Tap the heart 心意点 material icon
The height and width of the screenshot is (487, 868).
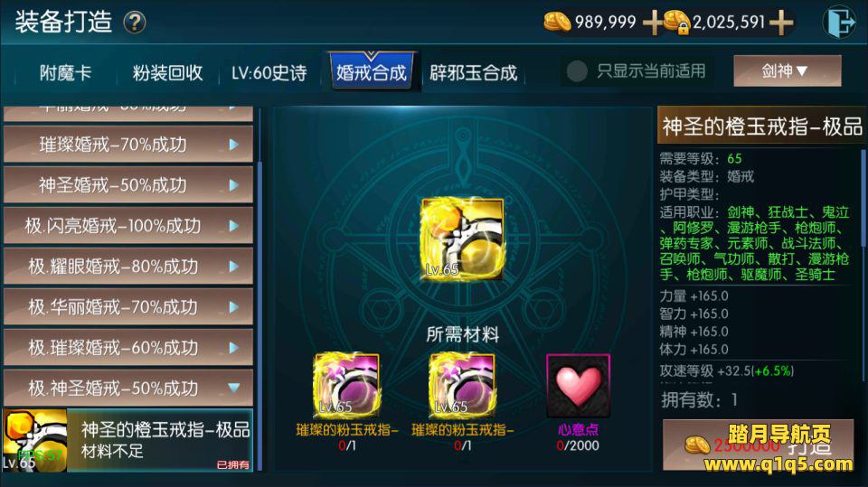578,386
